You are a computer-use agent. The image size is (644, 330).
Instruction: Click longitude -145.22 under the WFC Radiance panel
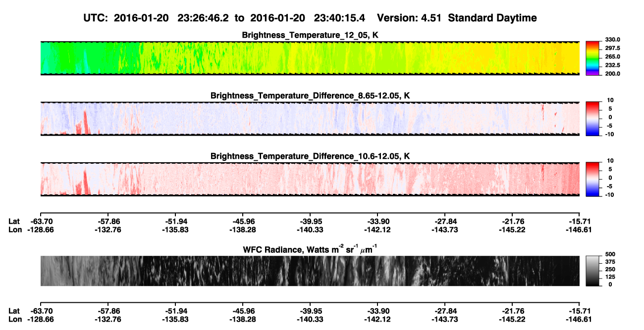(513, 319)
